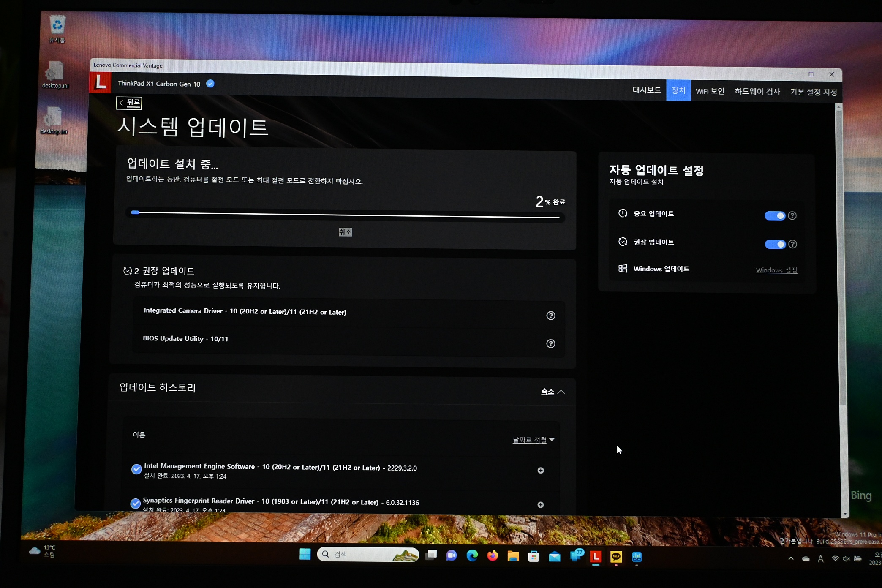Open the Windows Start menu
This screenshot has width=882, height=588.
[x=305, y=554]
